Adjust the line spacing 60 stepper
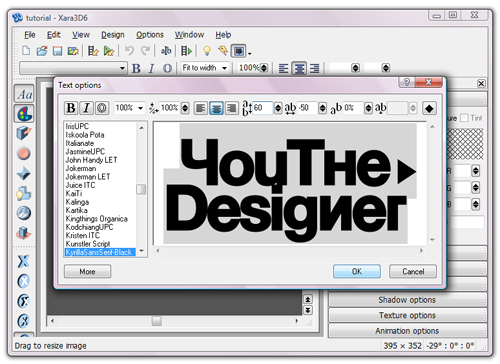The height and width of the screenshot is (364, 500). point(278,108)
